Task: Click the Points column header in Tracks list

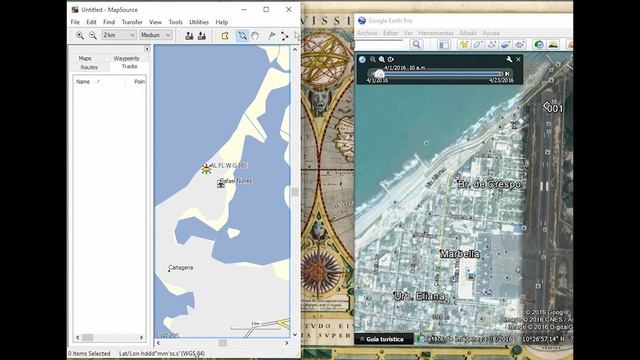Action: pyautogui.click(x=139, y=82)
